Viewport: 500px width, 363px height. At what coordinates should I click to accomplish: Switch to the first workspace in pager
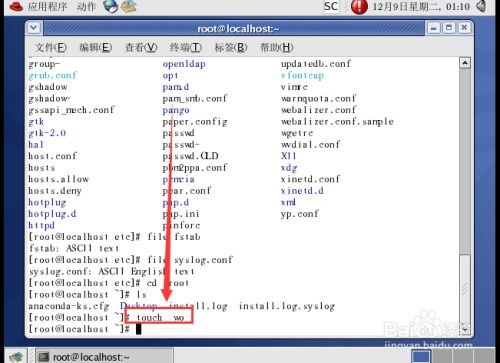click(x=421, y=357)
